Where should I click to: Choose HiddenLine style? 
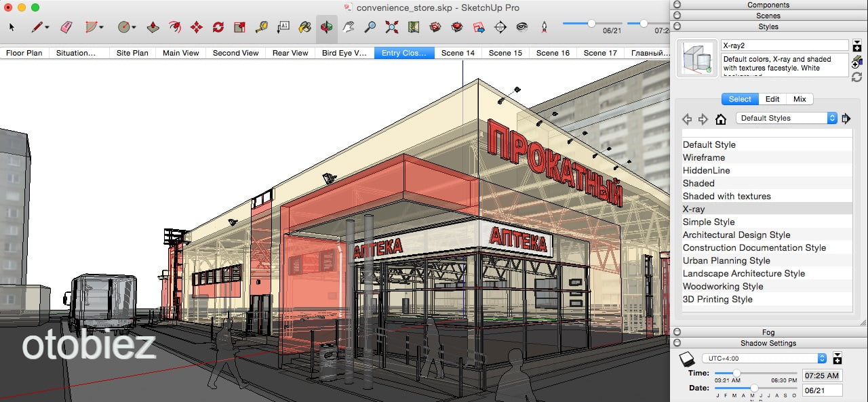767,170
